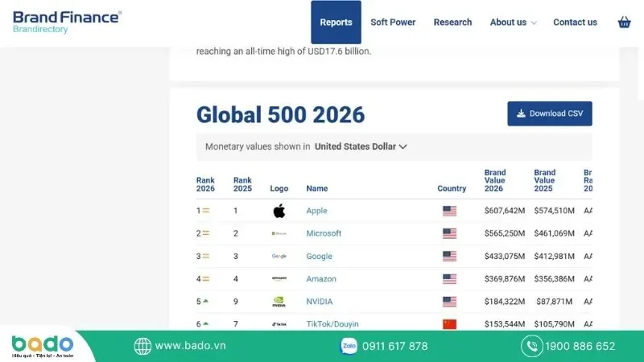
Task: Open the Research menu item
Action: coord(452,23)
